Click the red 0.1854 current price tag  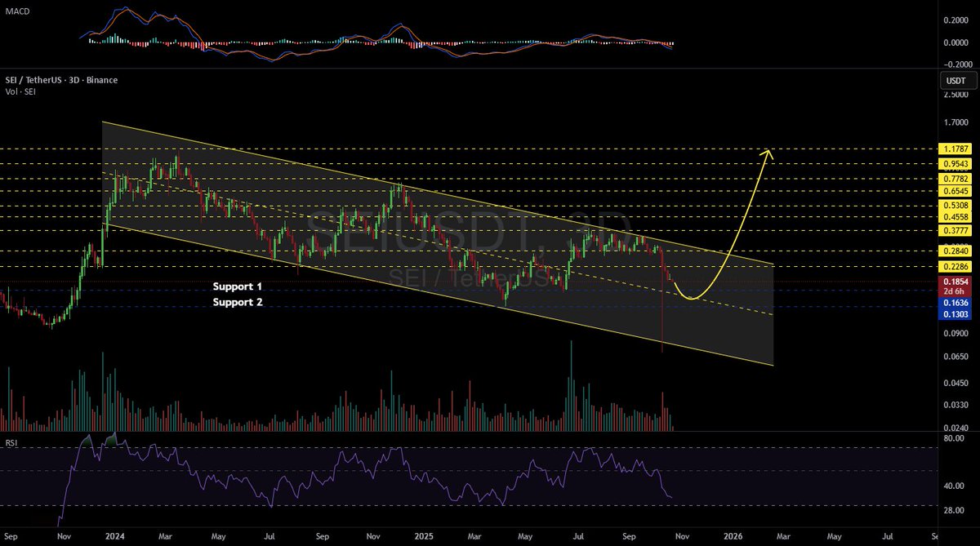[955, 280]
